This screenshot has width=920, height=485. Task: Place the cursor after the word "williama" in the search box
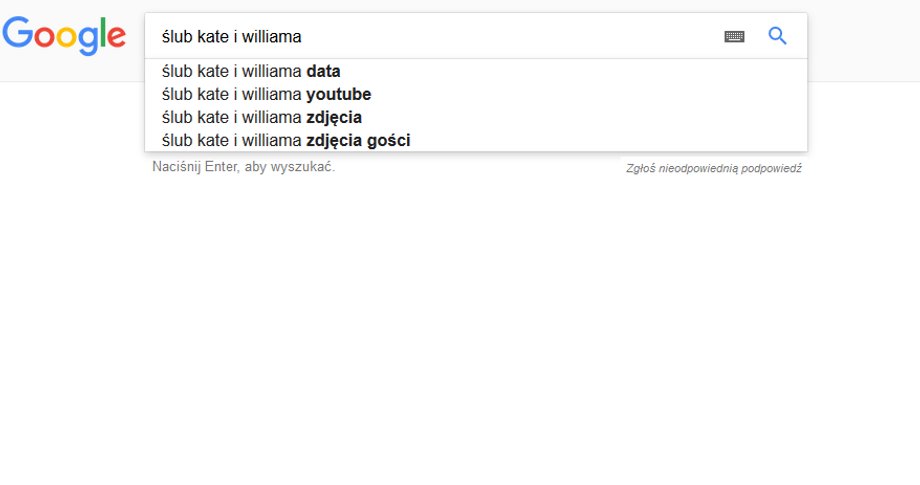point(303,36)
